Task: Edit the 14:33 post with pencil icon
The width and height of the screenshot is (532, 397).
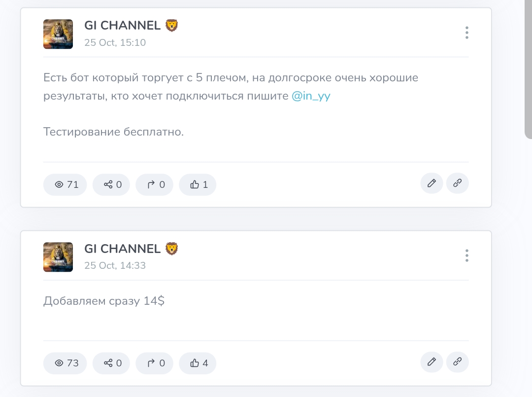Action: (432, 362)
